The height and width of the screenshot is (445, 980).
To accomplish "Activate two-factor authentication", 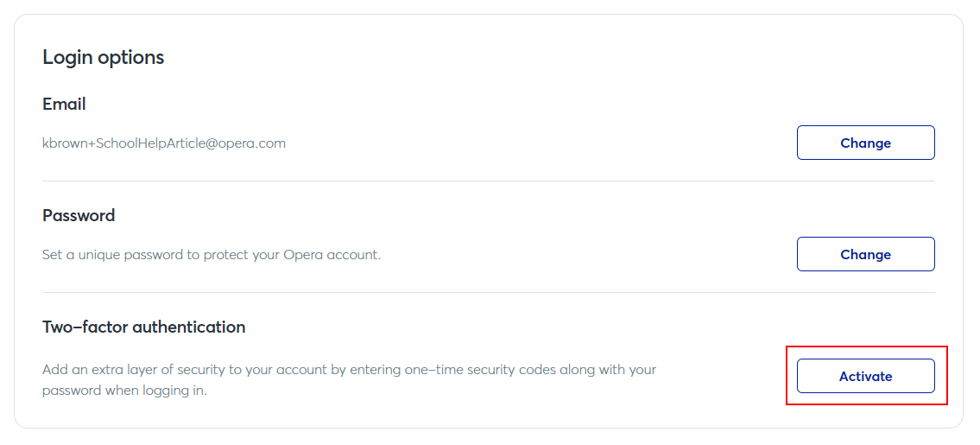I will (865, 376).
